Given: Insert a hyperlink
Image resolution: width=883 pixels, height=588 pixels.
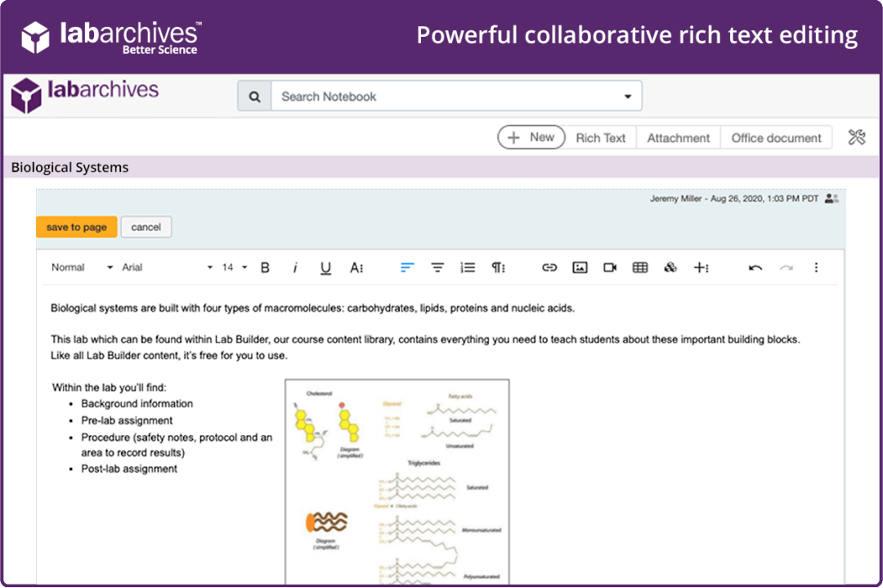Looking at the screenshot, I should tap(549, 267).
